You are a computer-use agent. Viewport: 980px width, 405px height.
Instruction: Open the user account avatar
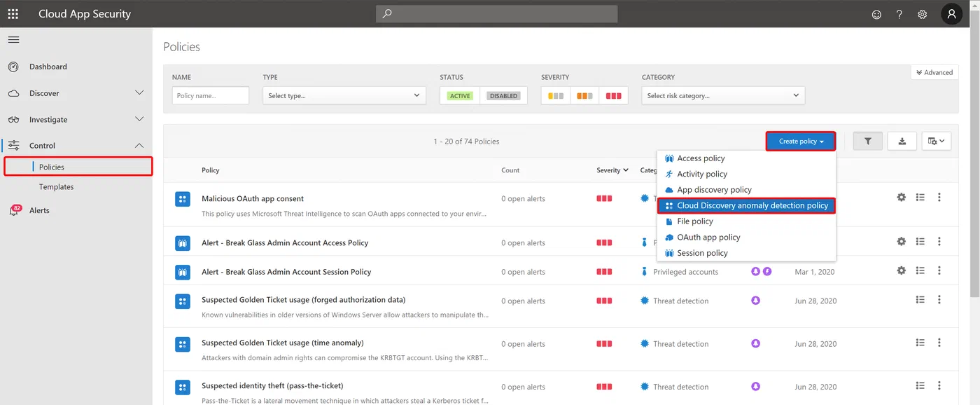pyautogui.click(x=951, y=14)
